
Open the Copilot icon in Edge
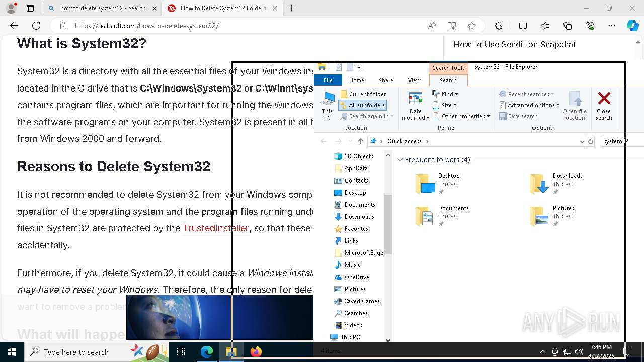[x=632, y=26]
